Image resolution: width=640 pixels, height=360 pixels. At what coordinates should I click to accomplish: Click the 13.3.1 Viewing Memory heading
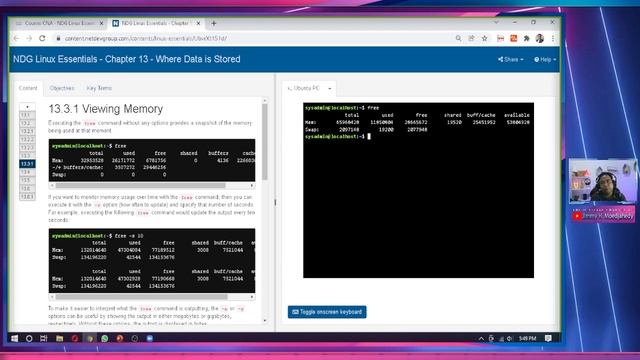click(x=106, y=109)
